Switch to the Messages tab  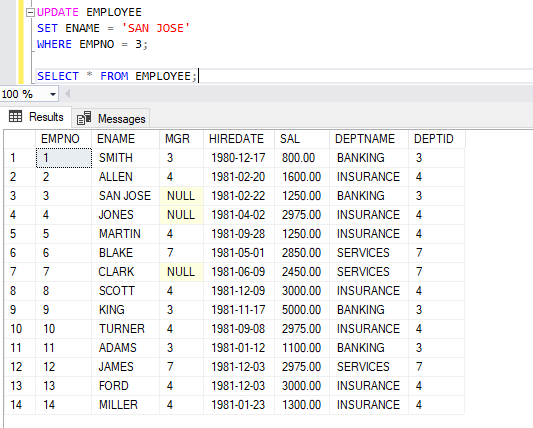(111, 119)
